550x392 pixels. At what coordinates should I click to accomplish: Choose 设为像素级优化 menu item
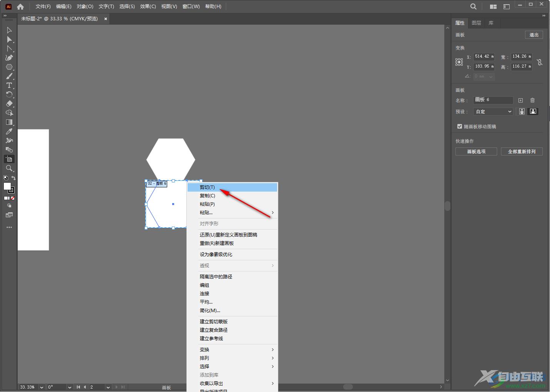coord(232,255)
